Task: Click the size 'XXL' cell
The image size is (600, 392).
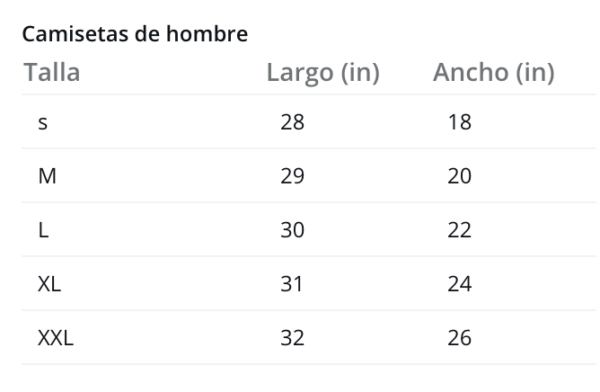Action: pos(55,338)
